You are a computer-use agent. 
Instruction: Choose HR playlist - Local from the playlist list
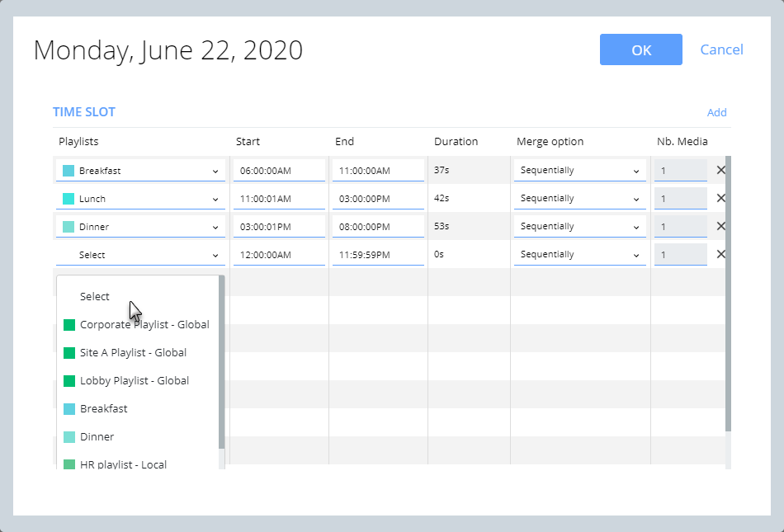tap(125, 464)
